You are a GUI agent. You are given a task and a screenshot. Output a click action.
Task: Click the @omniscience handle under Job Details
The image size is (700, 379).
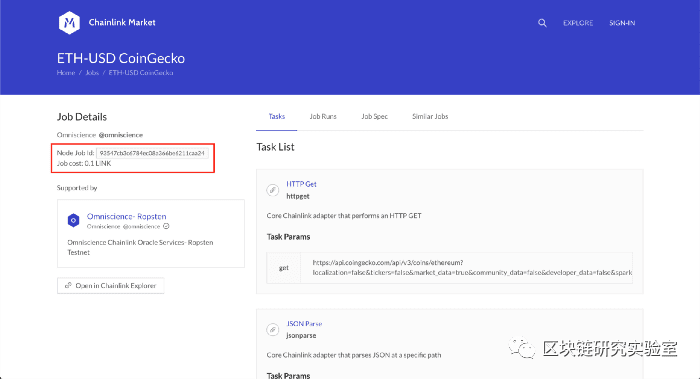pos(121,135)
